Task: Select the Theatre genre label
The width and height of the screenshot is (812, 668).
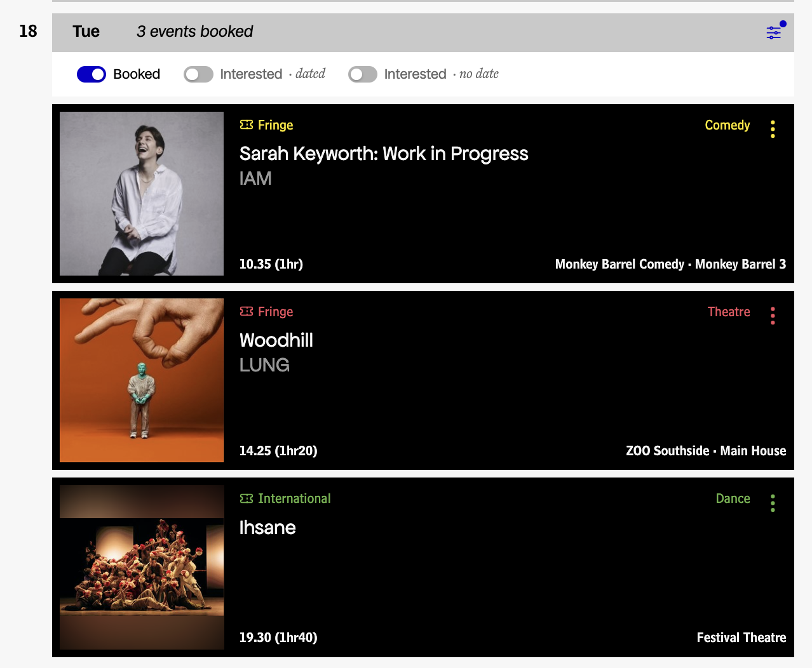Action: click(729, 312)
